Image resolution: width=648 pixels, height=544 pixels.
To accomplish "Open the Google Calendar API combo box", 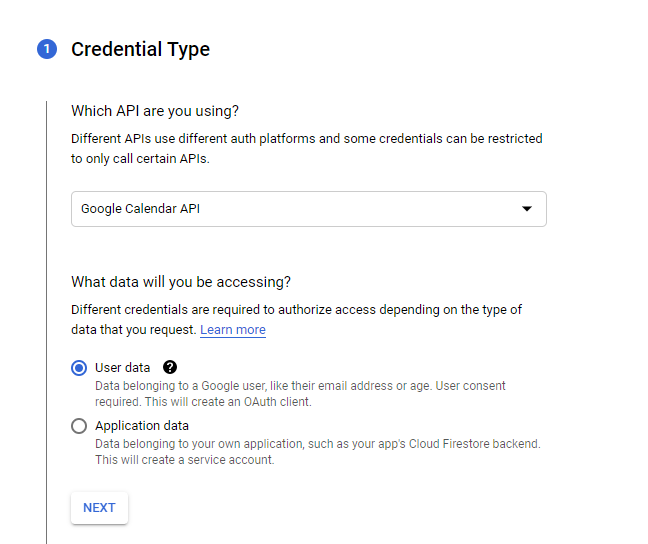I will [x=309, y=209].
